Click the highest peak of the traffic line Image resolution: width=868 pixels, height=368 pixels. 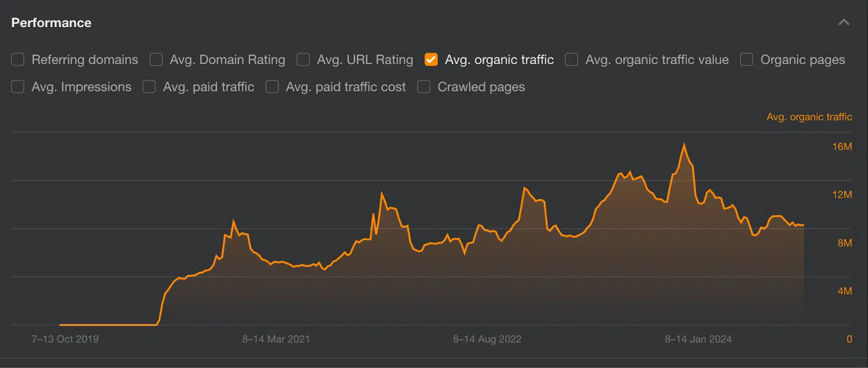(684, 144)
